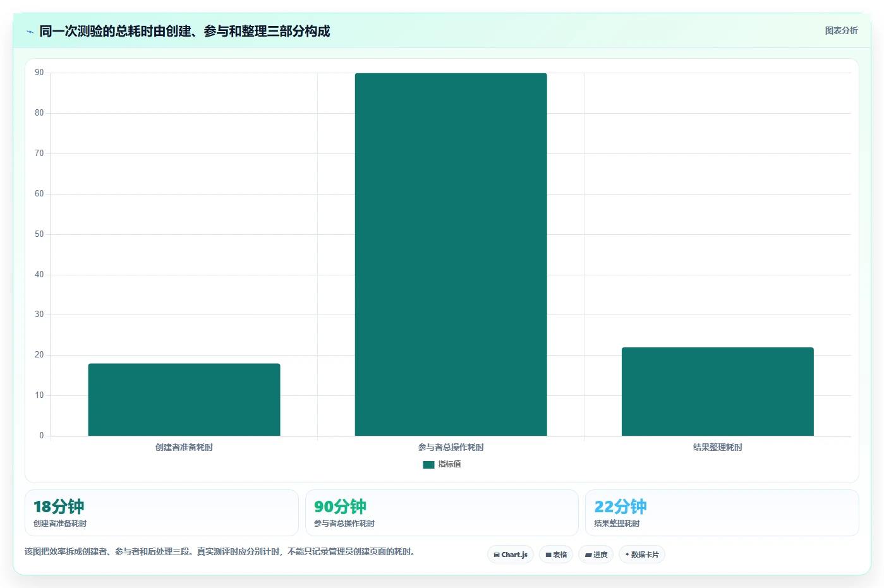Click the 创建者准备耗时 caption under 18分钟

click(60, 524)
